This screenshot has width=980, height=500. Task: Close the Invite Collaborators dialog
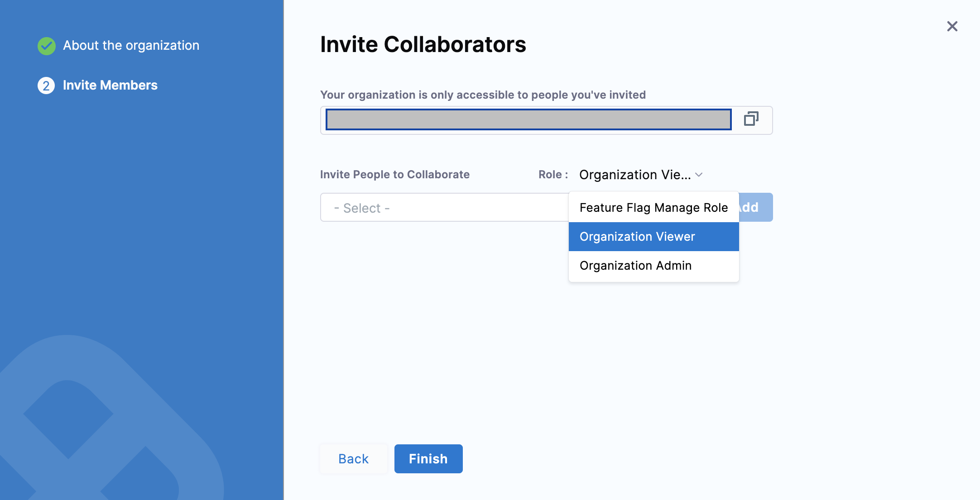(952, 26)
